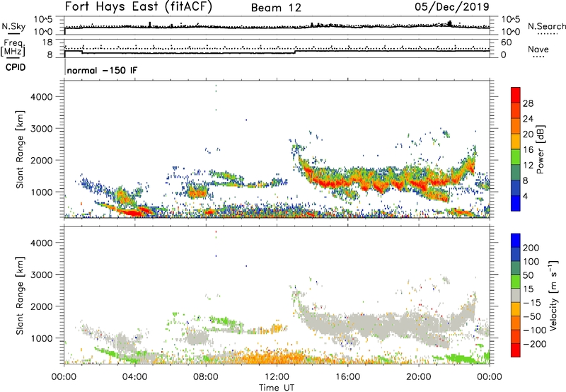The image size is (566, 392).
Task: Click the "28" power colorbar tick
Action: point(528,103)
